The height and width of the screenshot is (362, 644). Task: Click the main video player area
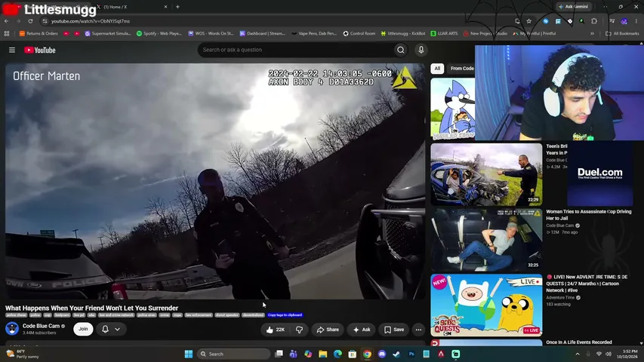[215, 181]
